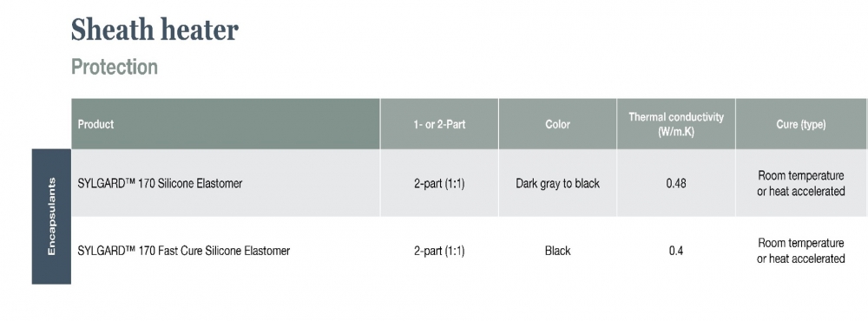This screenshot has width=868, height=321.
Task: Select the vertical Encapsulants category label
Action: click(x=51, y=216)
